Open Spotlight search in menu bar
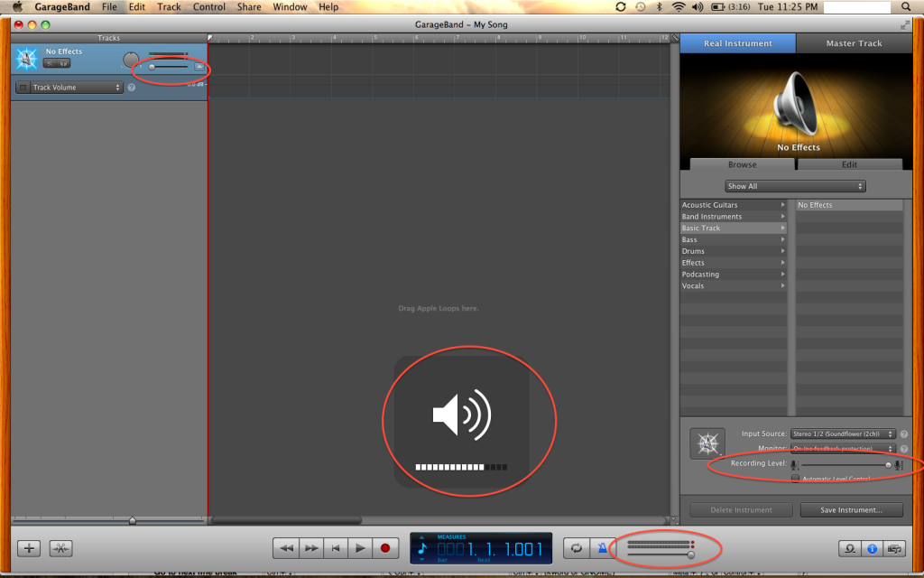The height and width of the screenshot is (578, 924). [906, 7]
